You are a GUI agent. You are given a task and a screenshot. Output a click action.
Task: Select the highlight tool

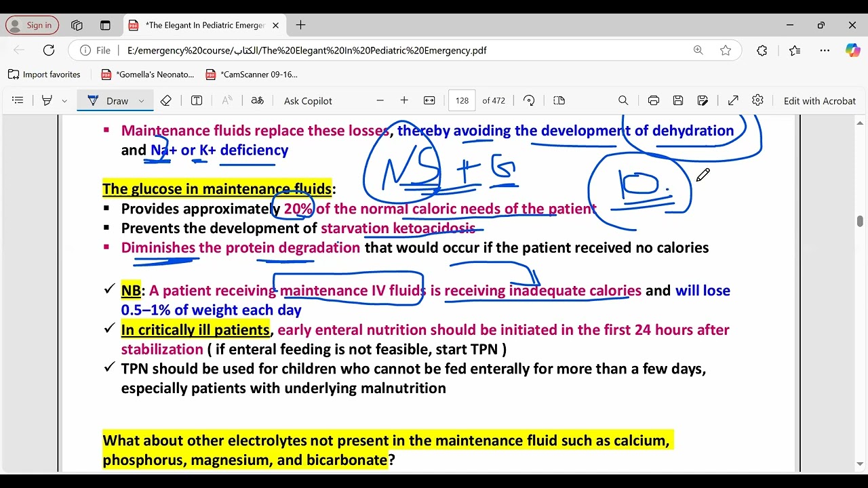(47, 100)
